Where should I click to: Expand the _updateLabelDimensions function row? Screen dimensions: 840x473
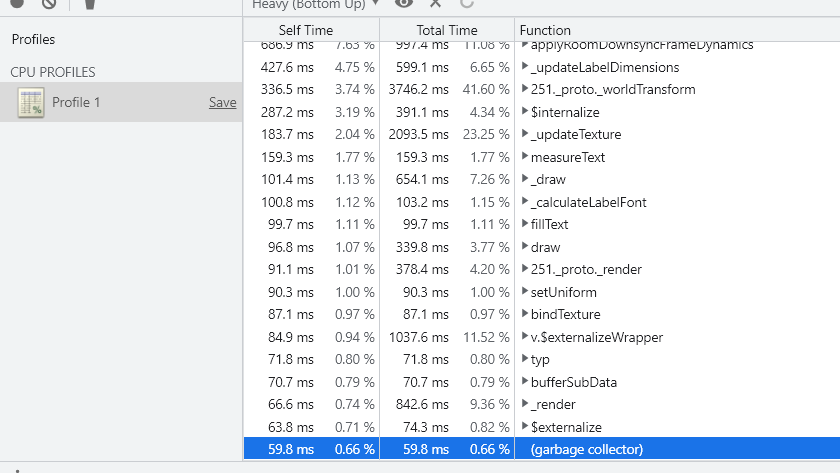525,67
